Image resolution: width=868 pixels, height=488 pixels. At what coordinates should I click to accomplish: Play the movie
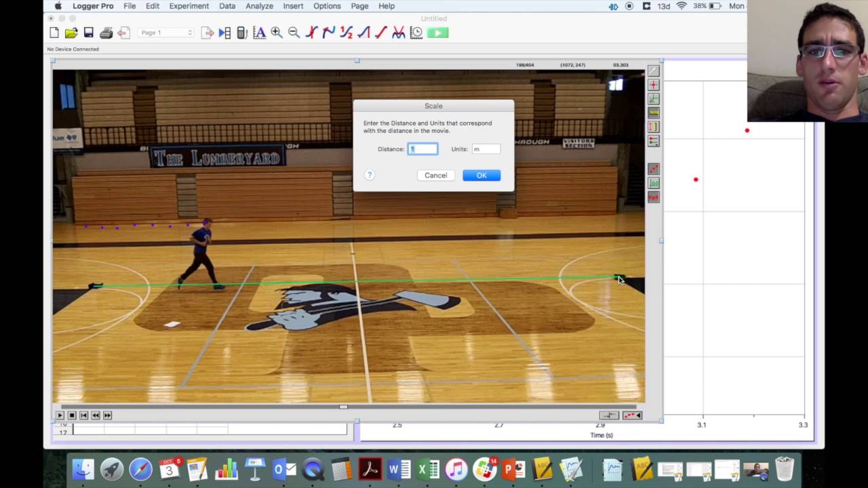(60, 415)
